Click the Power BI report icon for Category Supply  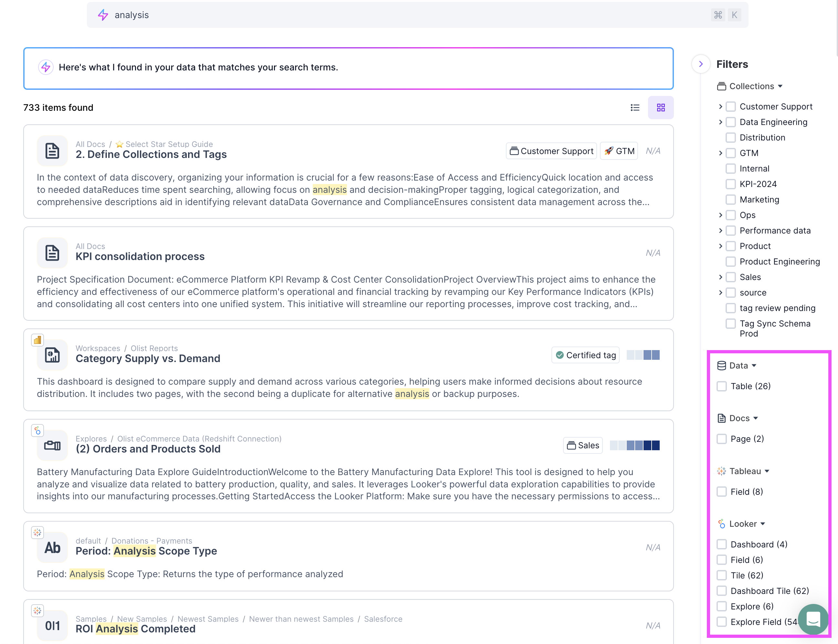(x=52, y=355)
